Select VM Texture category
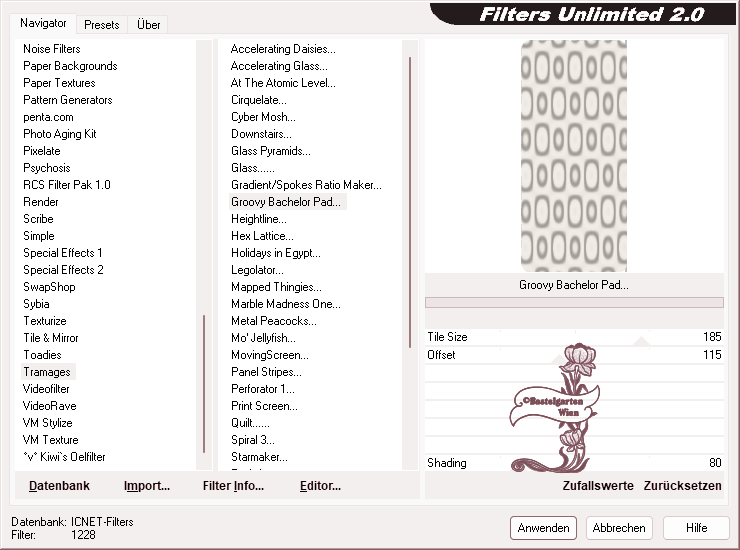This screenshot has height=550, width=740. click(50, 440)
